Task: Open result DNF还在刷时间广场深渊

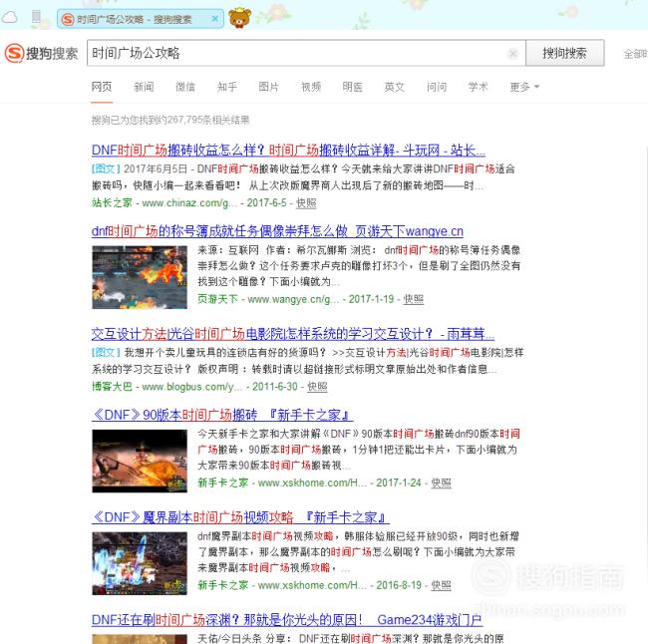Action: [287, 620]
